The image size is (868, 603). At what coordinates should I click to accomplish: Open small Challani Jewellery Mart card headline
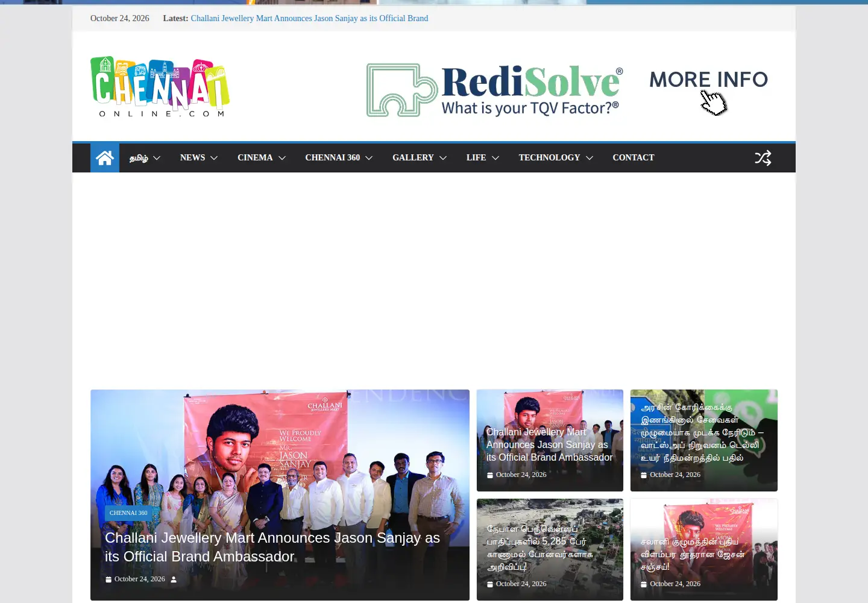point(550,445)
